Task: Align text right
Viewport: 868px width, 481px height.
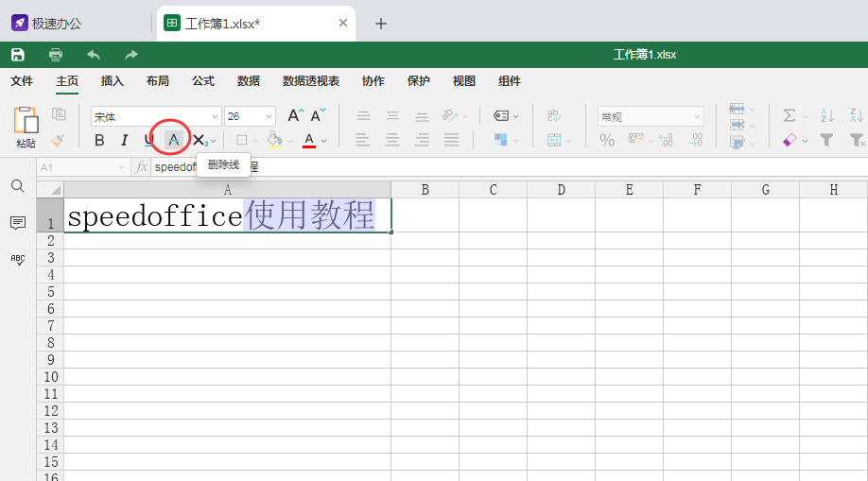Action: tap(422, 140)
